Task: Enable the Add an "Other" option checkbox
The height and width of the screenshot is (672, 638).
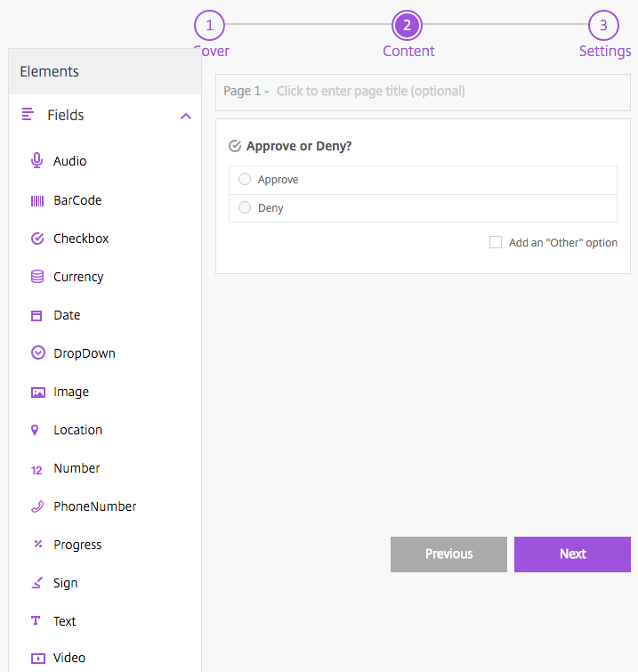Action: (496, 242)
